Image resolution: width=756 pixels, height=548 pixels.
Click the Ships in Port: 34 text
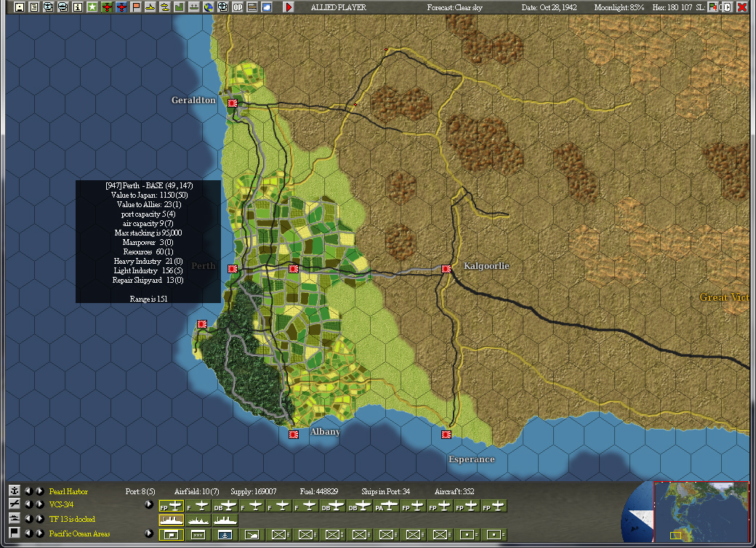[x=386, y=491]
